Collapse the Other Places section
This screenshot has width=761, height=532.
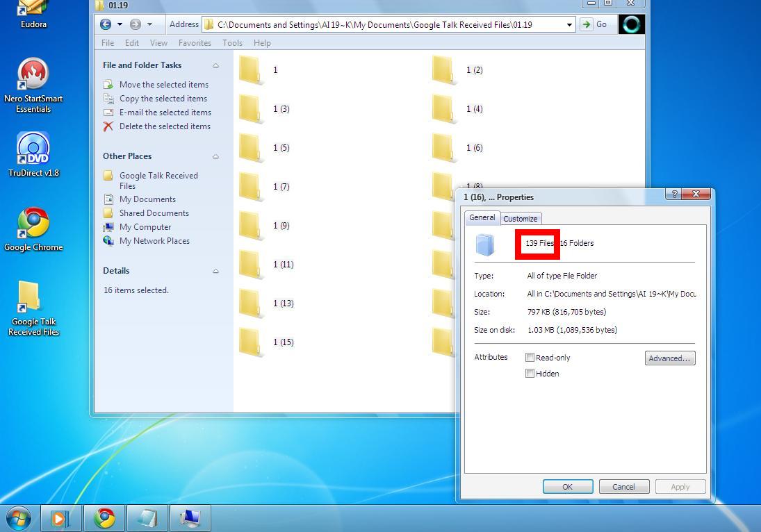point(215,157)
